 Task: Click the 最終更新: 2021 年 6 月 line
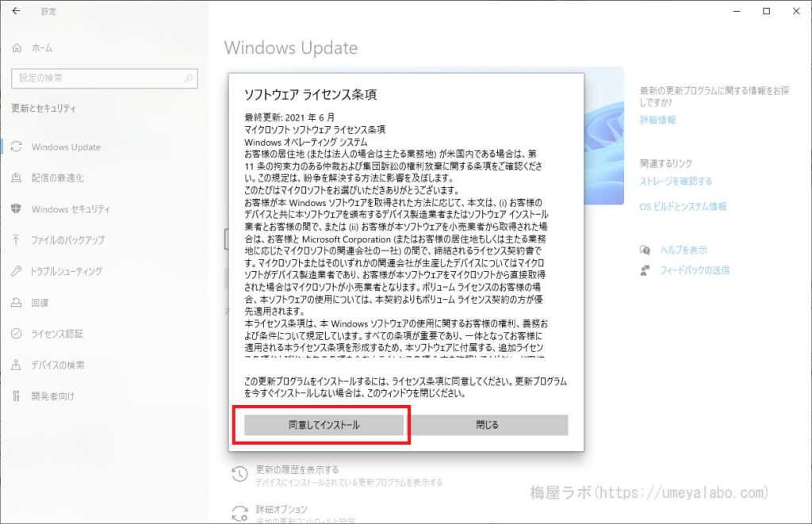(289, 117)
